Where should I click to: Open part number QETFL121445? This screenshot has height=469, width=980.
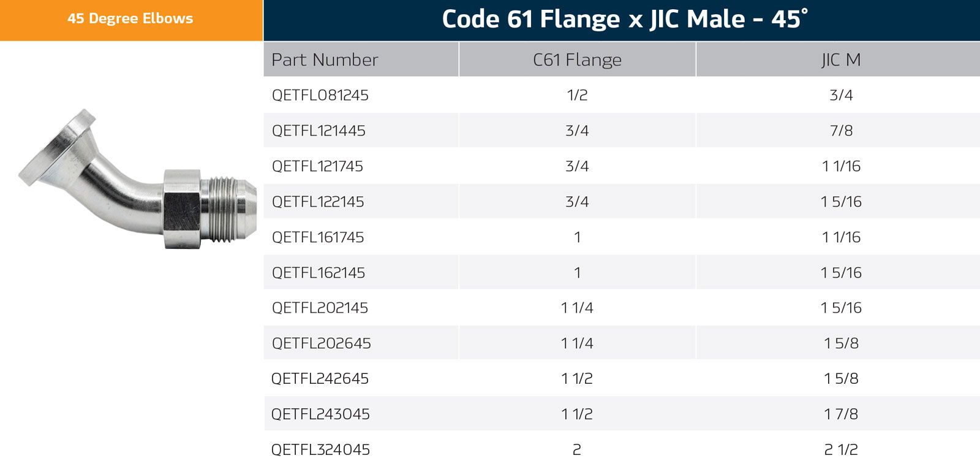(x=318, y=131)
